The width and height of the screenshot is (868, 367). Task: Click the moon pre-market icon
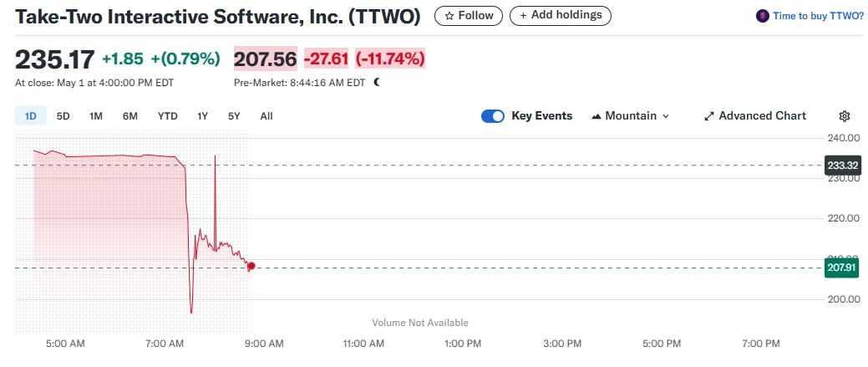point(377,83)
